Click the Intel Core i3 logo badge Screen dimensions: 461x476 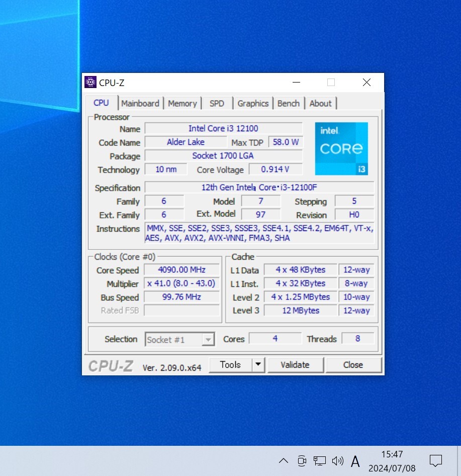[x=341, y=148]
